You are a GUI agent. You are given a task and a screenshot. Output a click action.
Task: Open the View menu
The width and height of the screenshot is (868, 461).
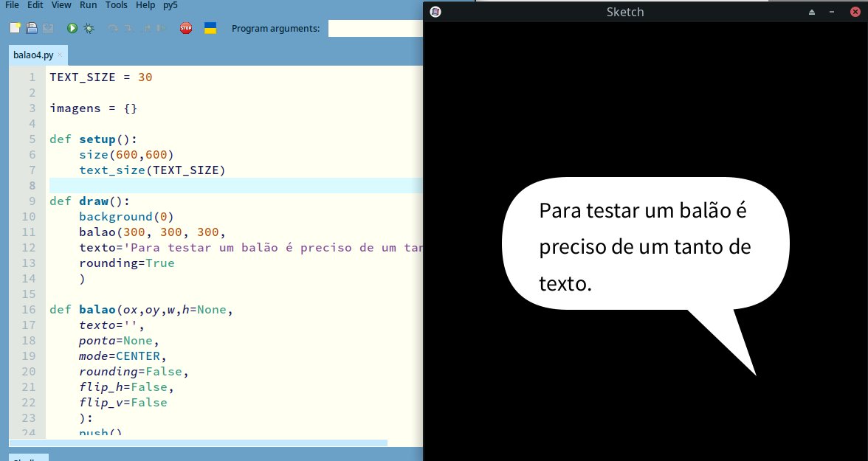[x=61, y=5]
